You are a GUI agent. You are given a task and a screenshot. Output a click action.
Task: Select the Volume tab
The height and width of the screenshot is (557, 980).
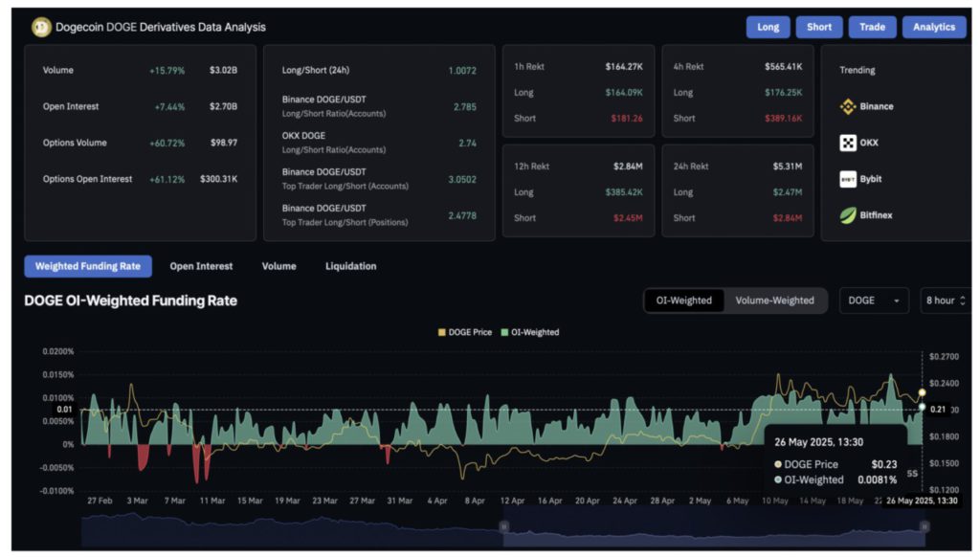[x=278, y=266]
